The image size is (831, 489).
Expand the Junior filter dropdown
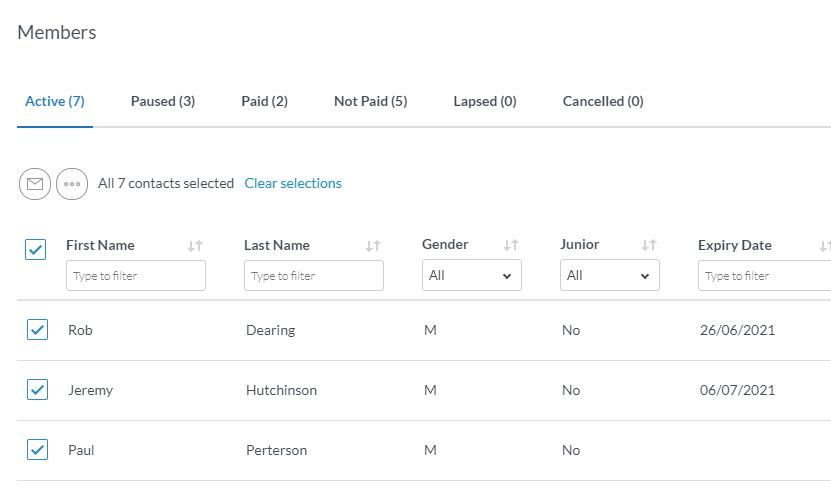tap(610, 276)
